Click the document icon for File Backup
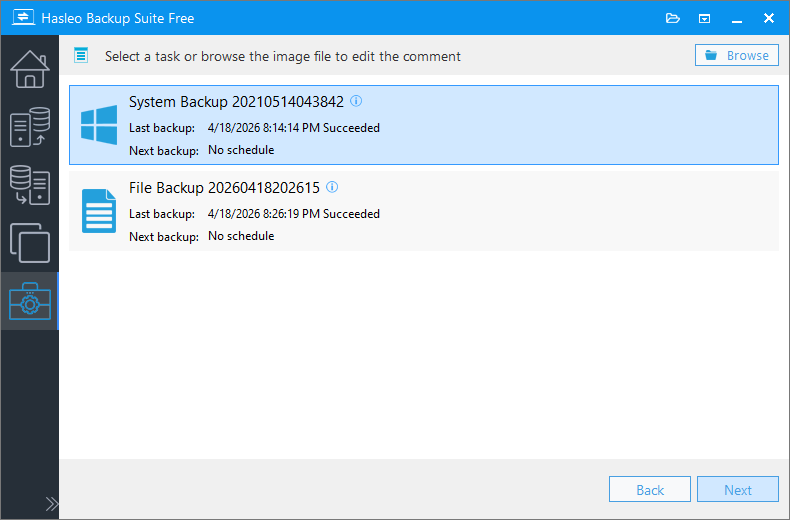Screen dimensions: 790x520 (x=99, y=211)
